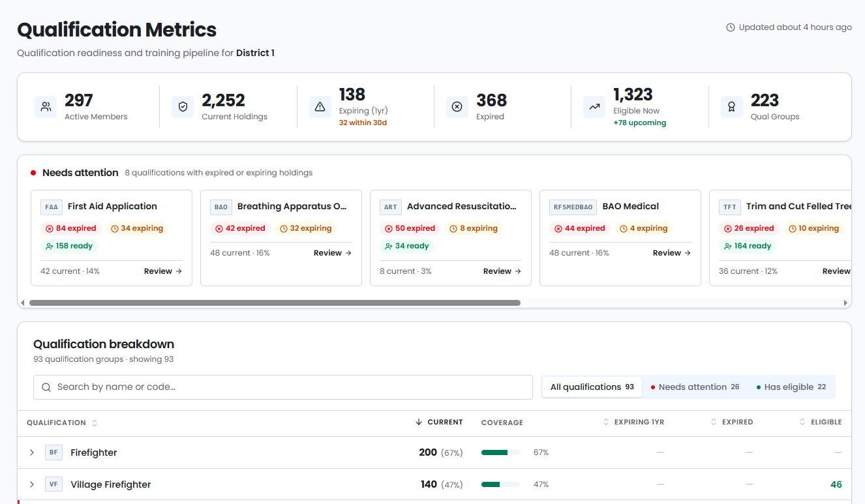Image resolution: width=865 pixels, height=504 pixels.
Task: Click the 42 current · 14% text
Action: point(70,271)
